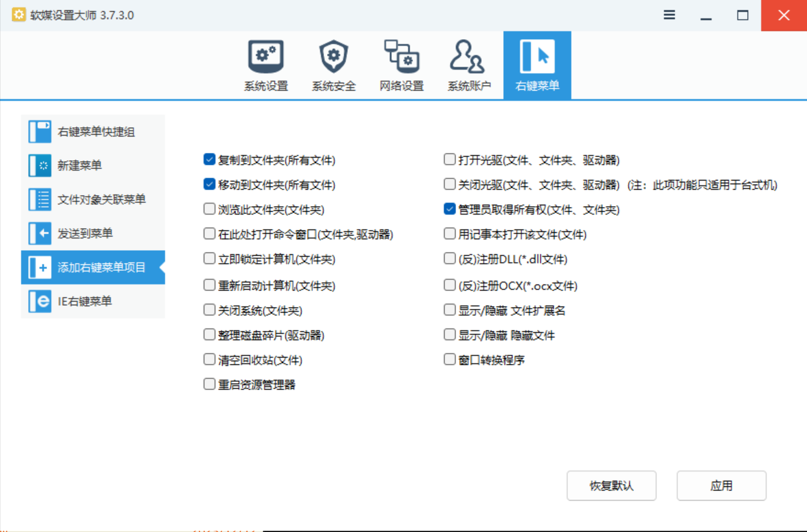This screenshot has width=807, height=532.
Task: Close the 软媒设置大师 window
Action: click(x=784, y=15)
